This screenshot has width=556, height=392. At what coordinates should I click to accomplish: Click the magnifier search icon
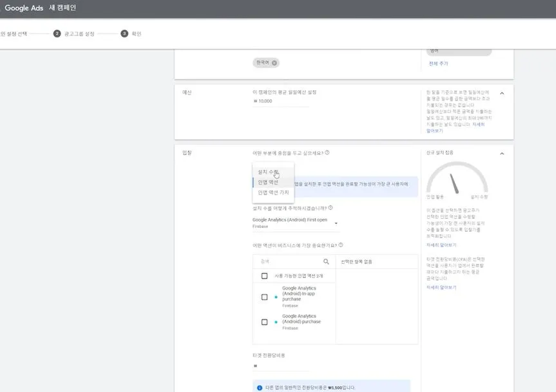click(x=326, y=262)
